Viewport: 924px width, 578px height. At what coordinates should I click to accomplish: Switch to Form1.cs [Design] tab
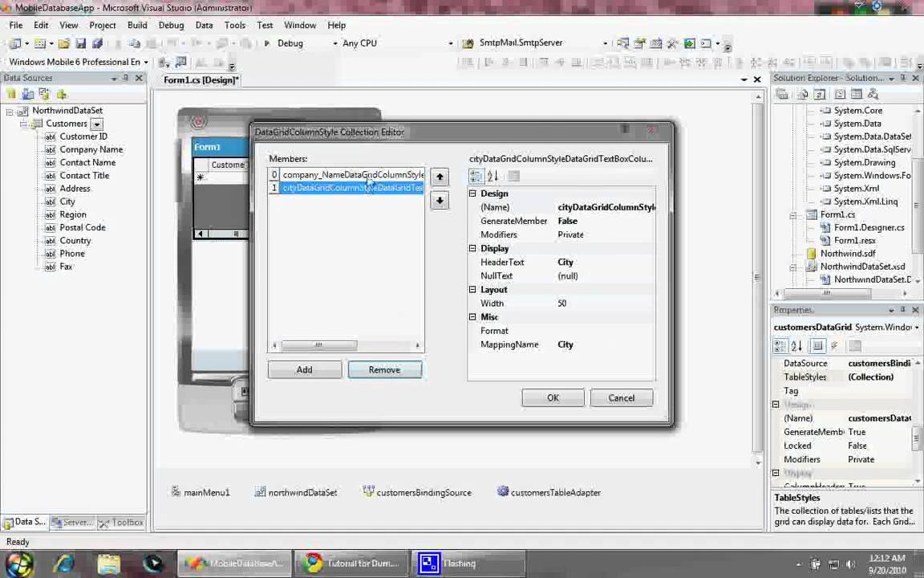click(201, 80)
